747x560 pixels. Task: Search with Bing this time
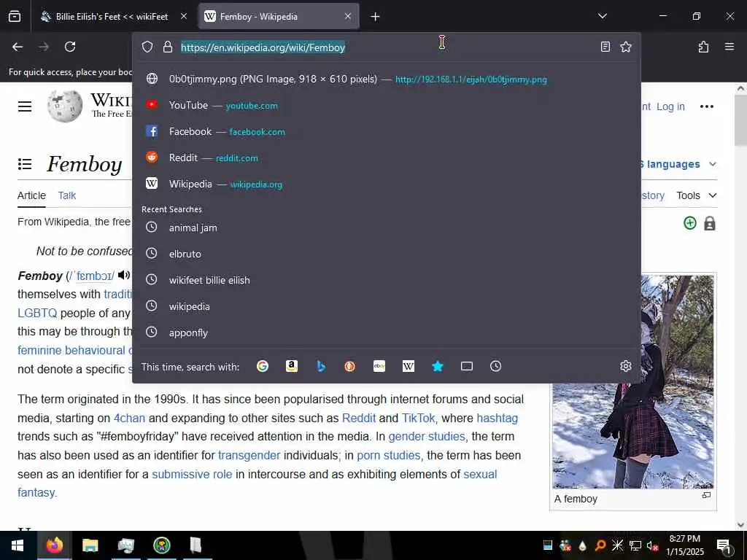[x=321, y=366]
